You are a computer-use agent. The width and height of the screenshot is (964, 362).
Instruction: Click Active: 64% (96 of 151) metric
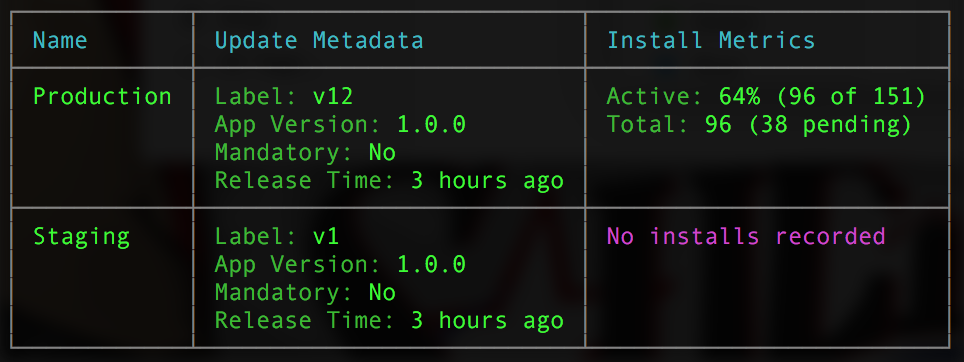pyautogui.click(x=766, y=96)
